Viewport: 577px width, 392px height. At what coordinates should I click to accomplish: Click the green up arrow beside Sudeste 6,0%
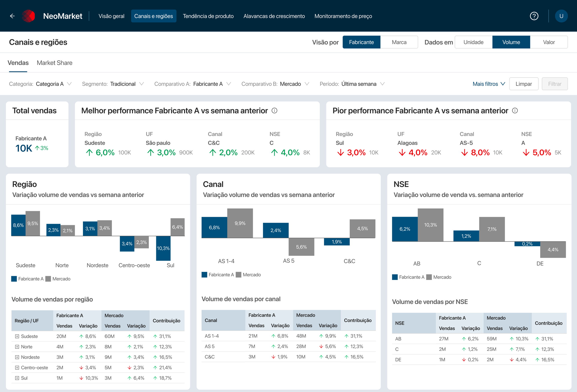point(89,152)
